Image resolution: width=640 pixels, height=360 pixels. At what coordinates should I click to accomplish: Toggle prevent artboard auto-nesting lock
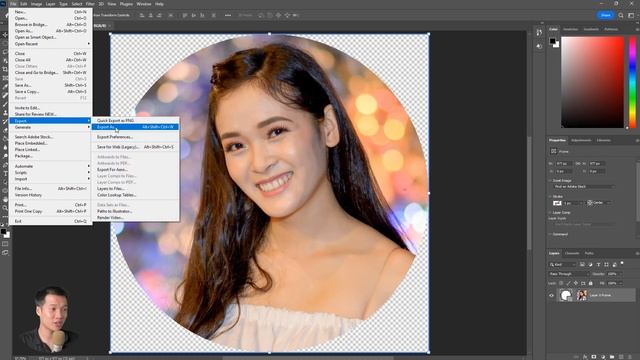[x=583, y=283]
